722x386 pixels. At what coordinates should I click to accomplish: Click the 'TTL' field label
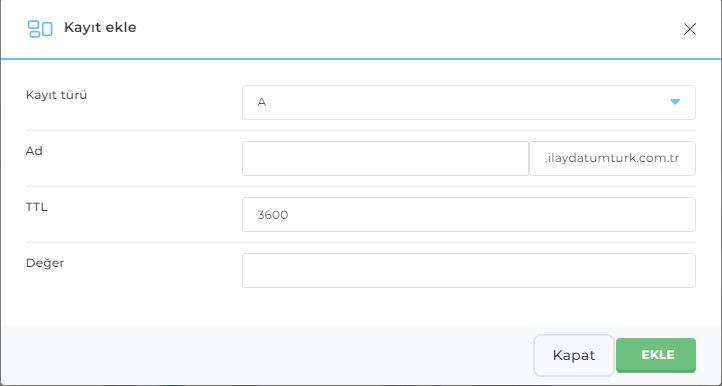click(36, 207)
